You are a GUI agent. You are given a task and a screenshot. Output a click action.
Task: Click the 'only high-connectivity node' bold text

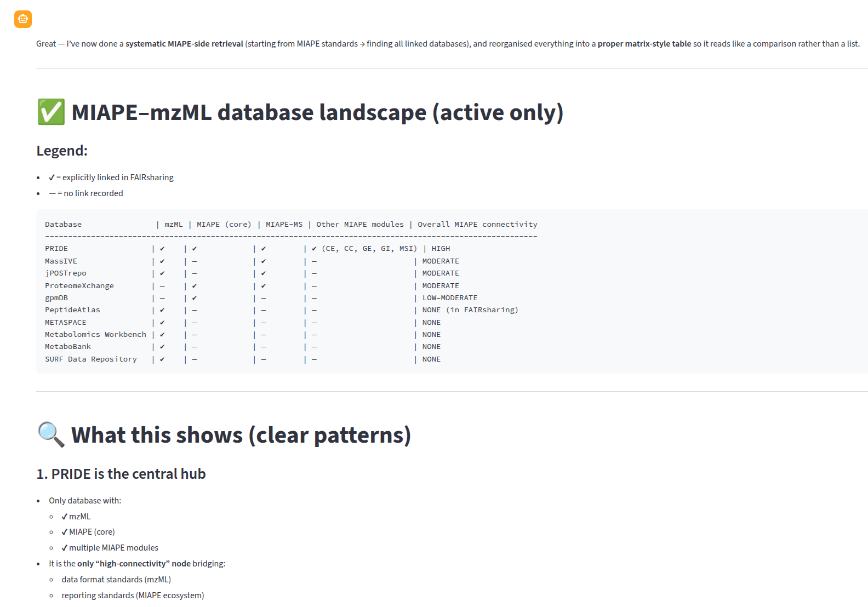point(134,564)
